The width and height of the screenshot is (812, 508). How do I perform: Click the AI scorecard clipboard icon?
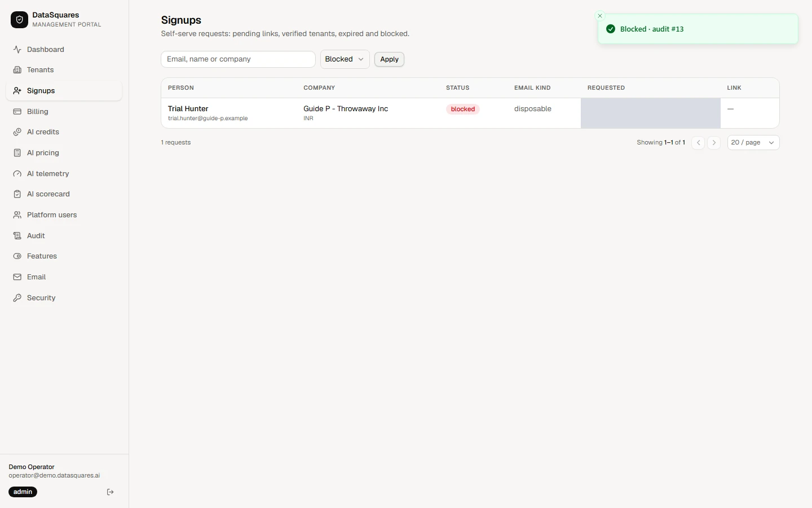(x=17, y=194)
